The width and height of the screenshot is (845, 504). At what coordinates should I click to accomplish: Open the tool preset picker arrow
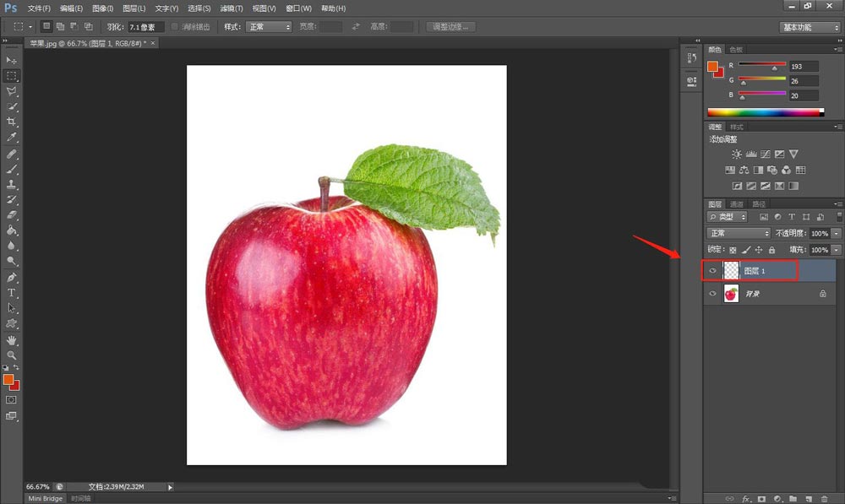click(30, 26)
